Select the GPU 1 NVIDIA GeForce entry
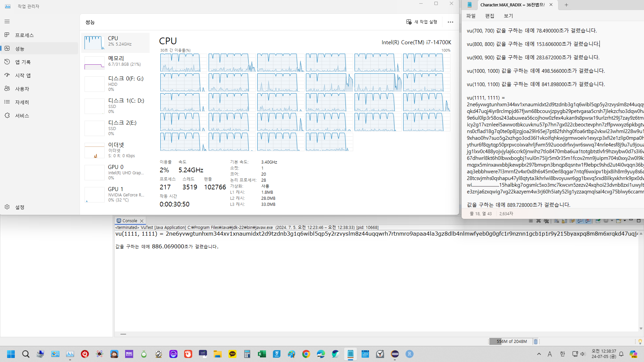 [115, 194]
